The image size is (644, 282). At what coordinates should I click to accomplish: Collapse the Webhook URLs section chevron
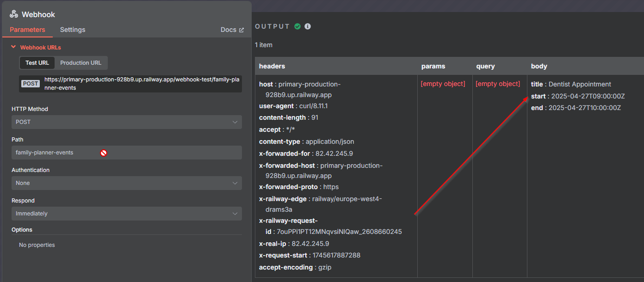point(13,47)
